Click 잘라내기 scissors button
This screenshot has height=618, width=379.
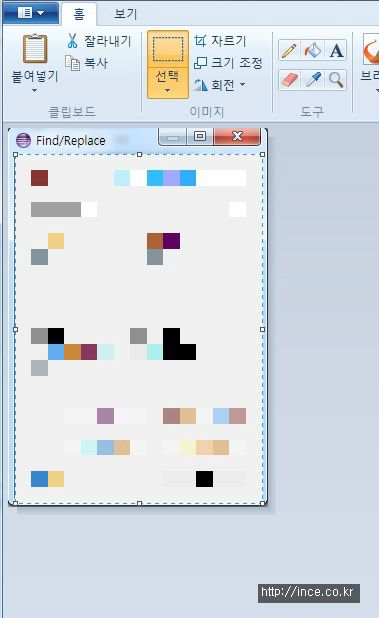click(98, 41)
